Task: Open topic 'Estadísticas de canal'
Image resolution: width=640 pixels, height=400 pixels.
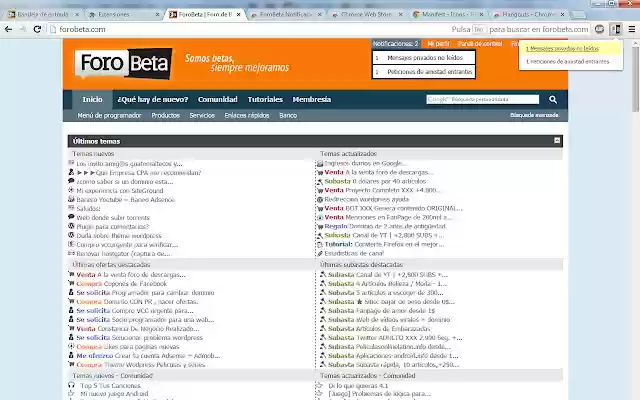Action: pos(354,253)
